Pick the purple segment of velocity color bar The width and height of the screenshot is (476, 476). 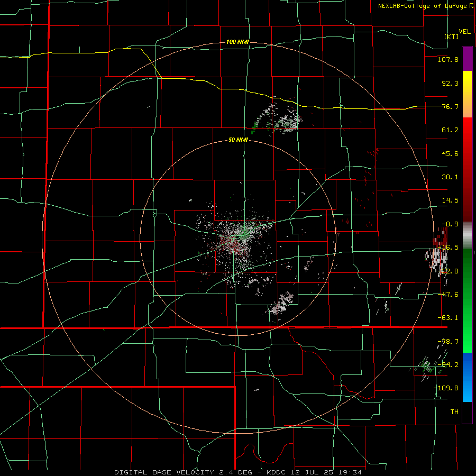pyautogui.click(x=467, y=59)
